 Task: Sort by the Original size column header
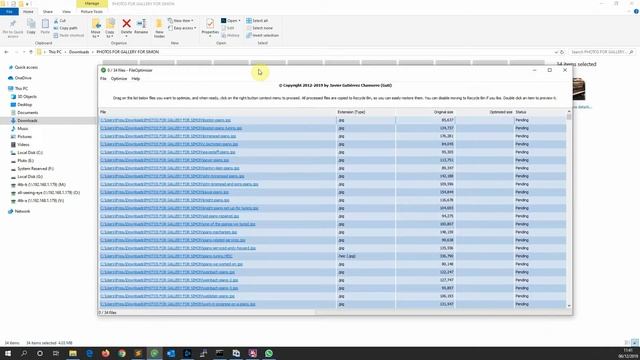[x=425, y=112]
